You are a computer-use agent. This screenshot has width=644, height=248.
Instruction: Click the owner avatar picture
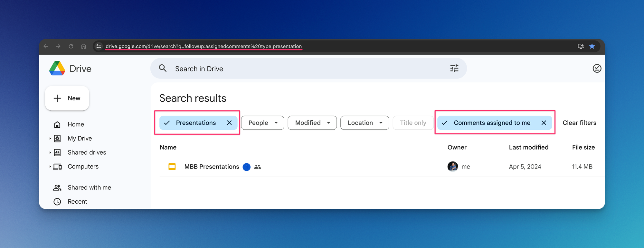coord(453,167)
